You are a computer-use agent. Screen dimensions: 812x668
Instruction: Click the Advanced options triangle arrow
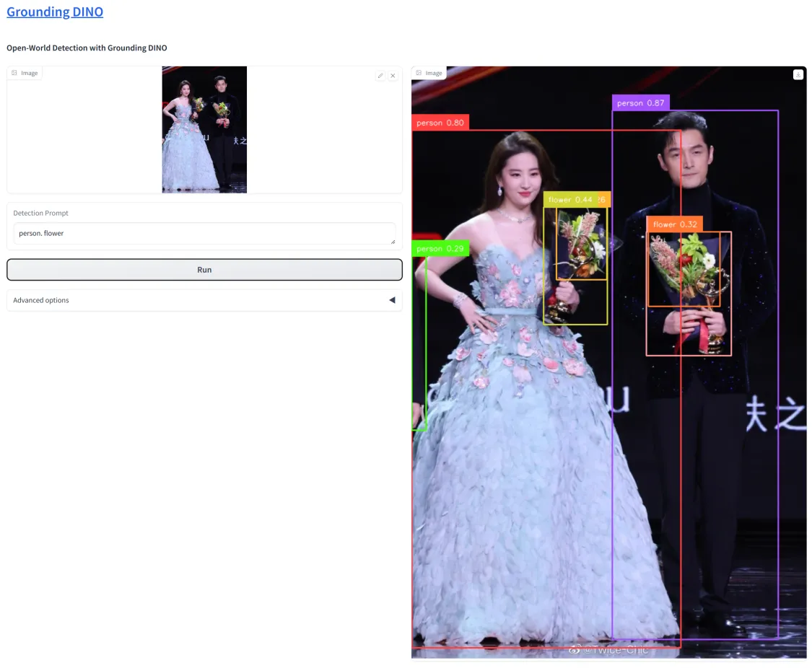coord(392,300)
